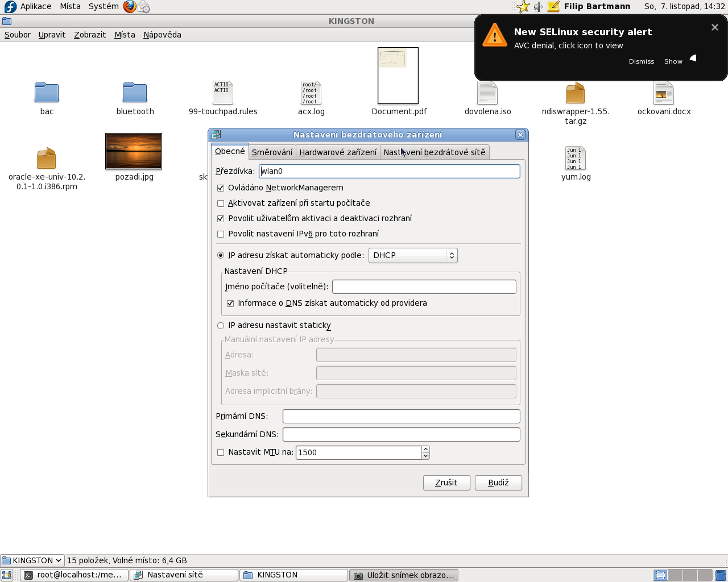
Task: Toggle the Ovládáno NetworkManagerem checkbox
Action: point(221,188)
